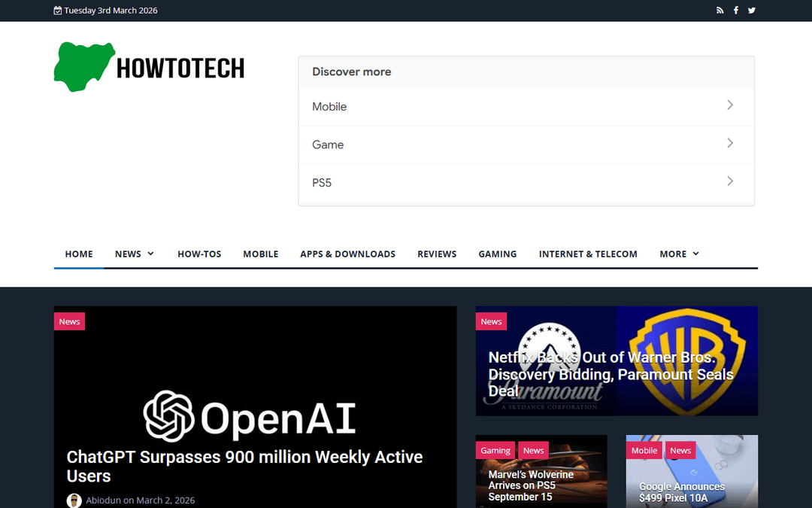Open the More menu item

click(x=673, y=254)
